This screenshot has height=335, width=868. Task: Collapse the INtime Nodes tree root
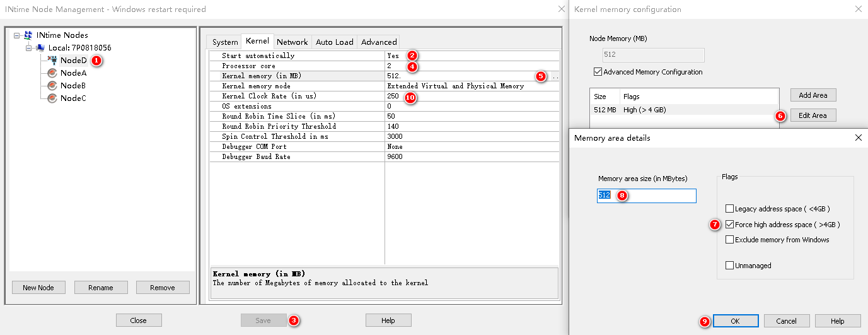17,35
